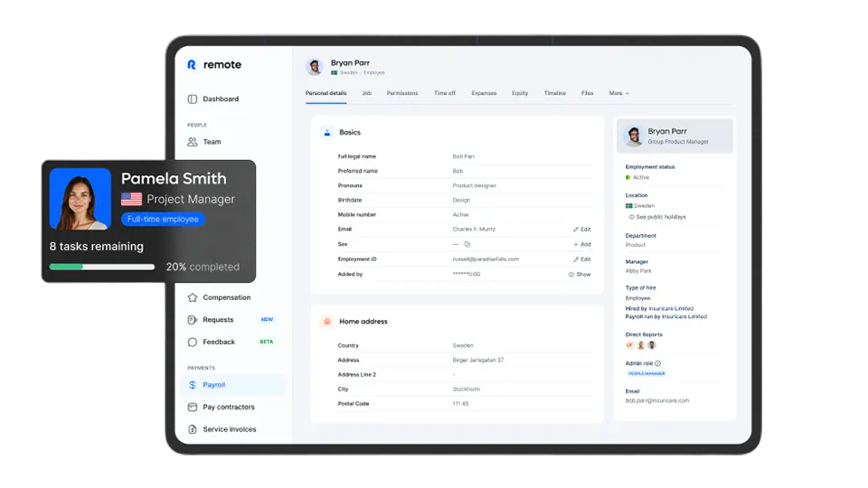This screenshot has width=868, height=488.
Task: Add a value for Sex
Action: coord(581,244)
